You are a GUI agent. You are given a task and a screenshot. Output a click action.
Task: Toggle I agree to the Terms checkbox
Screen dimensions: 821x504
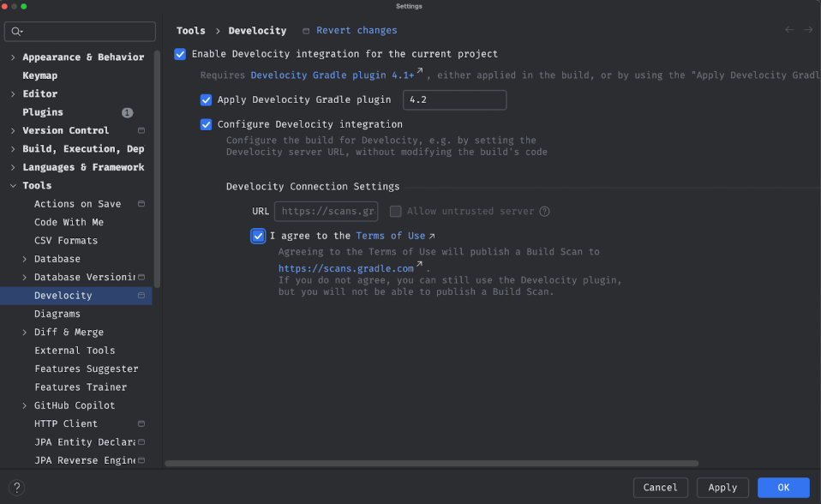pos(258,236)
